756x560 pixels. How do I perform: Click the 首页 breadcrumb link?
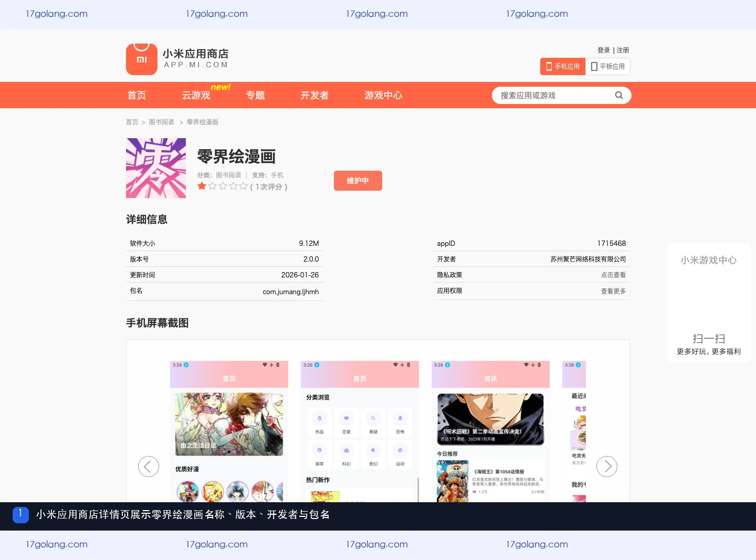132,122
